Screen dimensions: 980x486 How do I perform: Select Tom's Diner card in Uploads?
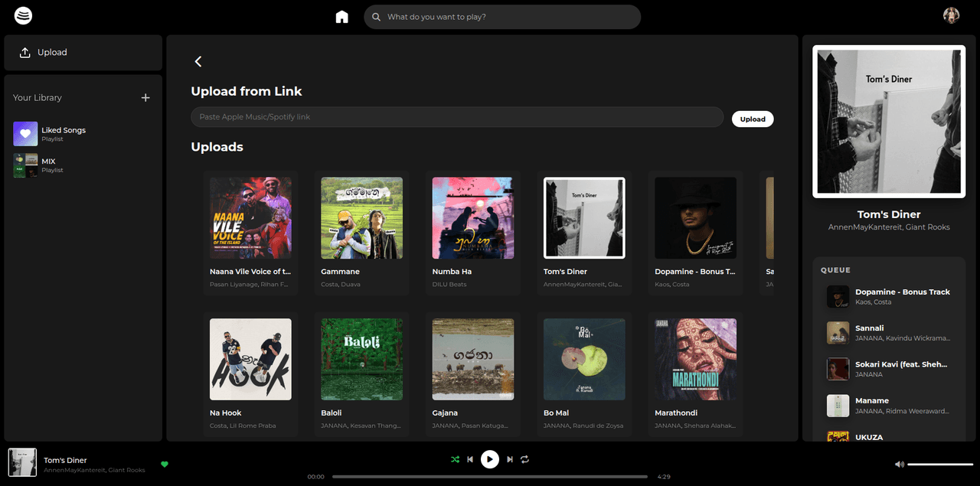pyautogui.click(x=584, y=233)
